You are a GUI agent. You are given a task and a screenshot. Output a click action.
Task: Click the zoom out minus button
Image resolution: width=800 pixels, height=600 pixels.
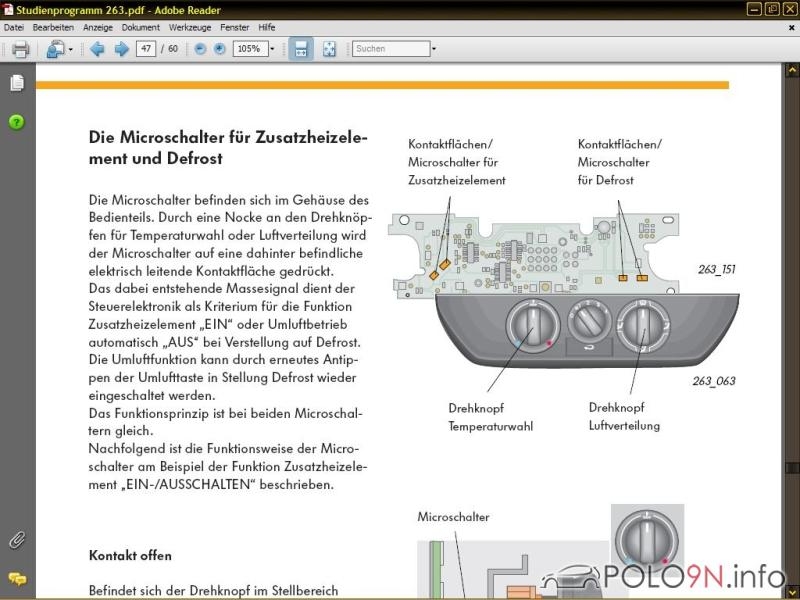(201, 49)
